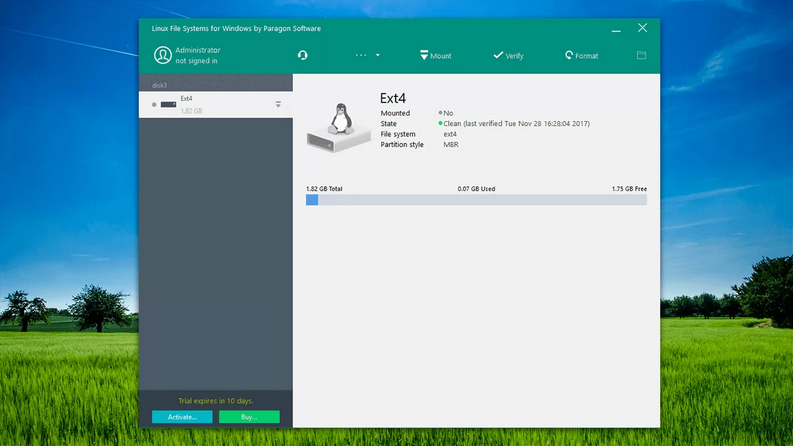Click the "0.07 GB Used" label

coord(476,189)
